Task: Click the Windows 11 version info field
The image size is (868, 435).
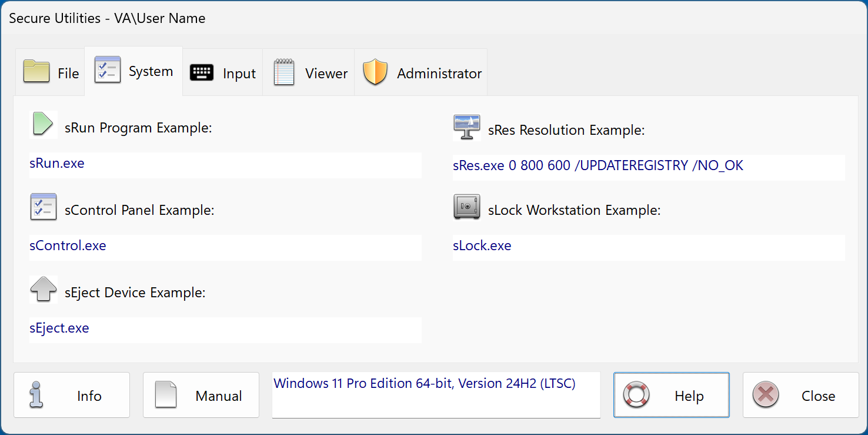Action: tap(436, 395)
